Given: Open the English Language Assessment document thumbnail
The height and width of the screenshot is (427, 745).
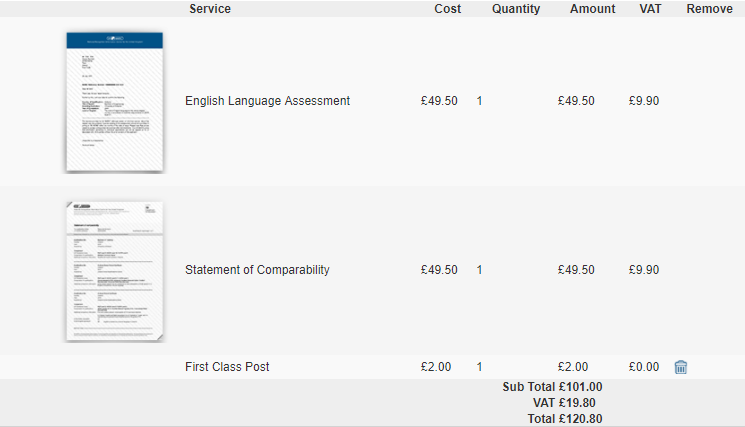Looking at the screenshot, I should pyautogui.click(x=114, y=101).
